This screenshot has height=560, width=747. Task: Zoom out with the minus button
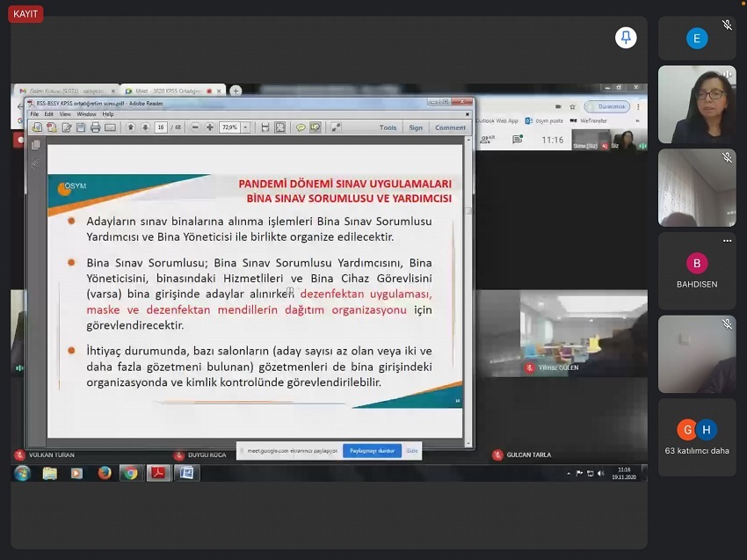tap(195, 127)
